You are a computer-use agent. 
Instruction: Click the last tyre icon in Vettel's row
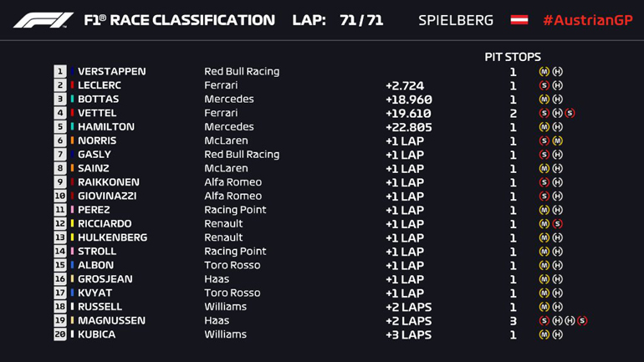pos(570,113)
